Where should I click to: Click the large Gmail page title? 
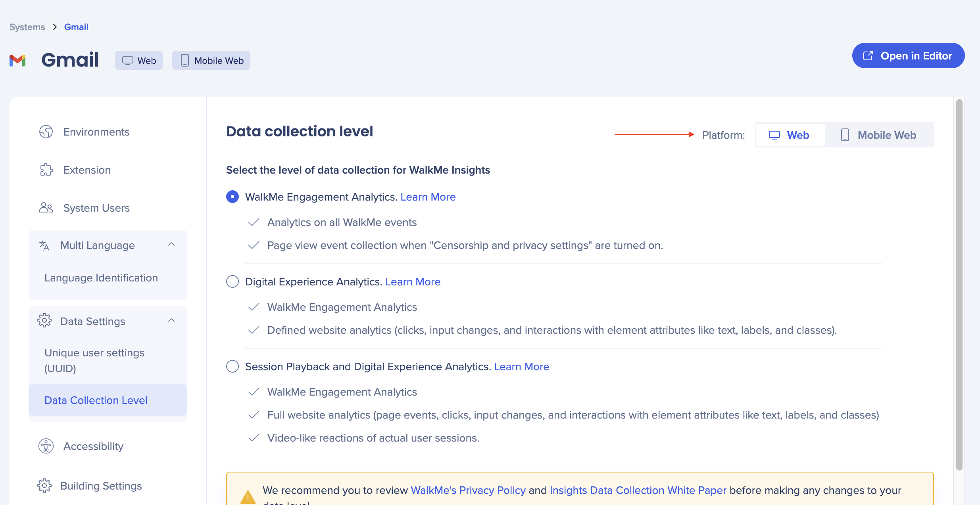pyautogui.click(x=70, y=60)
